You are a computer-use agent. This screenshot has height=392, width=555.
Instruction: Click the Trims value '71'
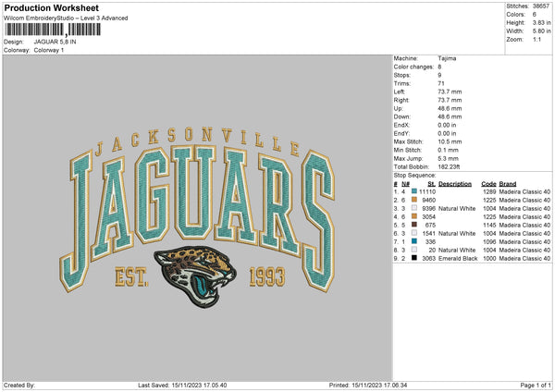click(x=441, y=83)
